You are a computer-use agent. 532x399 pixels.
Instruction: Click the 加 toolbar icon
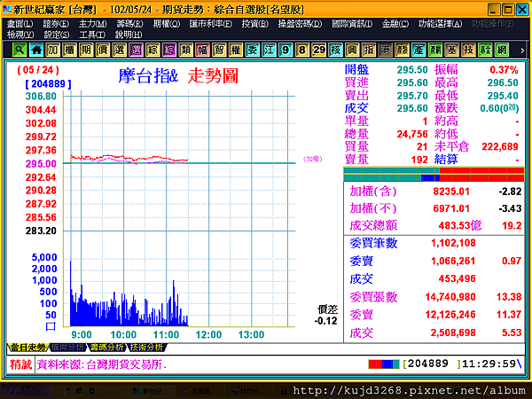pos(53,50)
